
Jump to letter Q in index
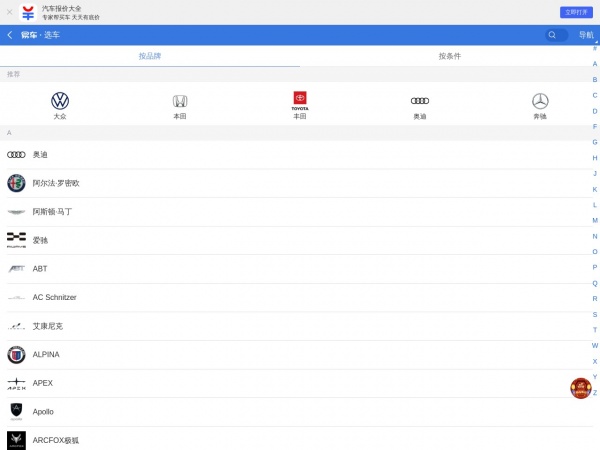tap(595, 283)
